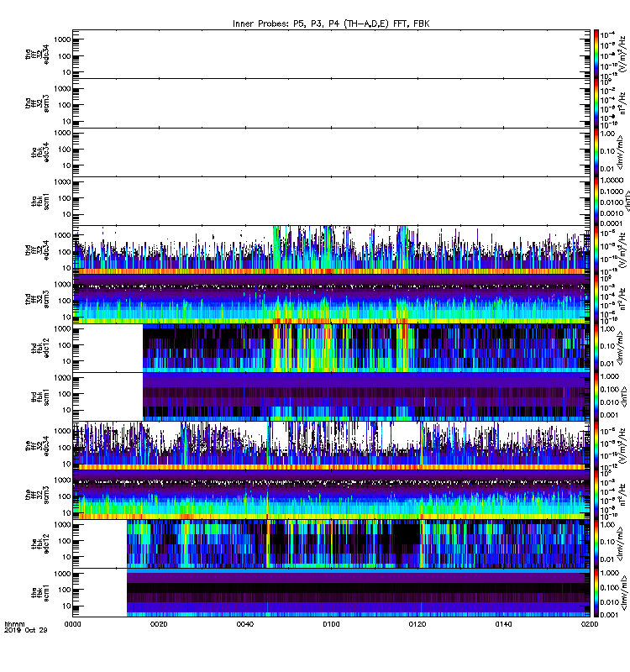Click the 0000 time tick label
Screen dimensions: 630x672
coord(72,624)
